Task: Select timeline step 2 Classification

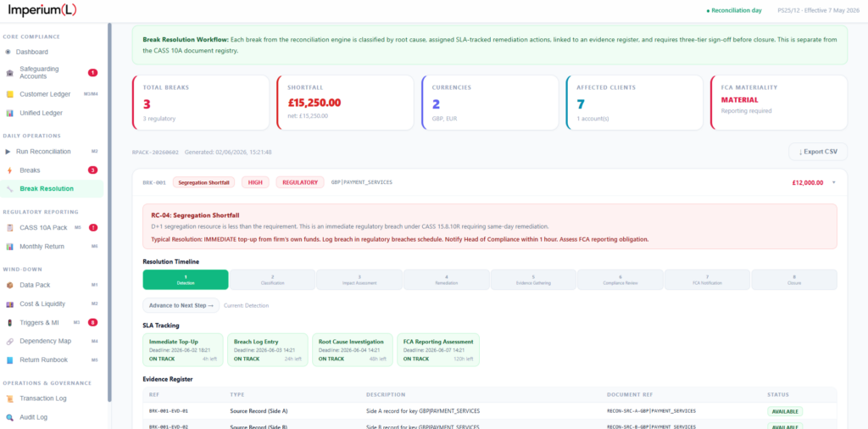Action: [272, 280]
